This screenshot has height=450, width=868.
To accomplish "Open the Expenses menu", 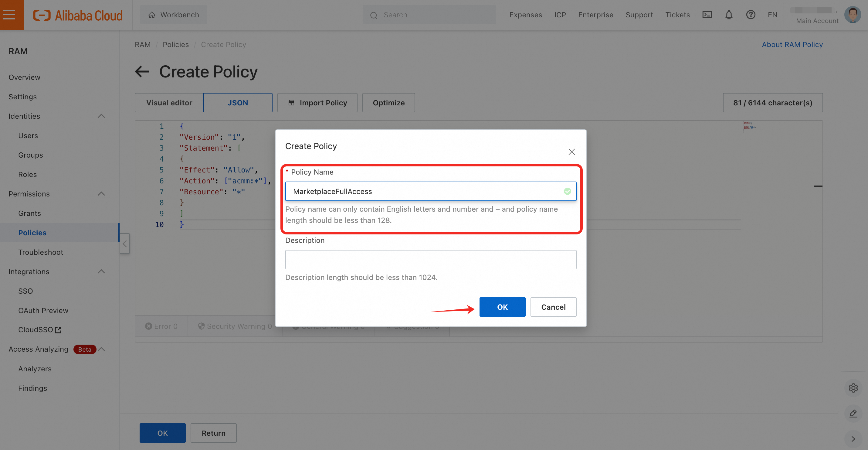I will click(525, 15).
